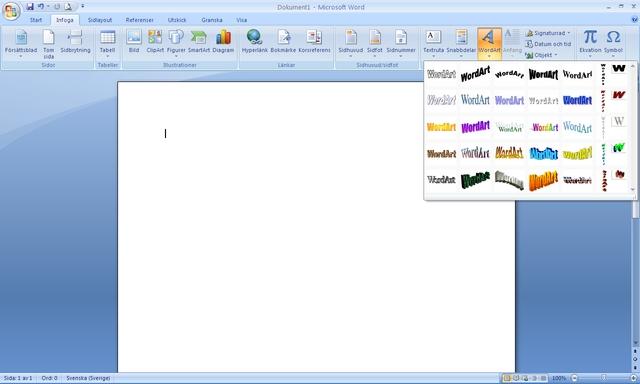Screen dimensions: 640x384
Task: Choose the purple WordArt style thumbnail
Action: pyautogui.click(x=475, y=127)
